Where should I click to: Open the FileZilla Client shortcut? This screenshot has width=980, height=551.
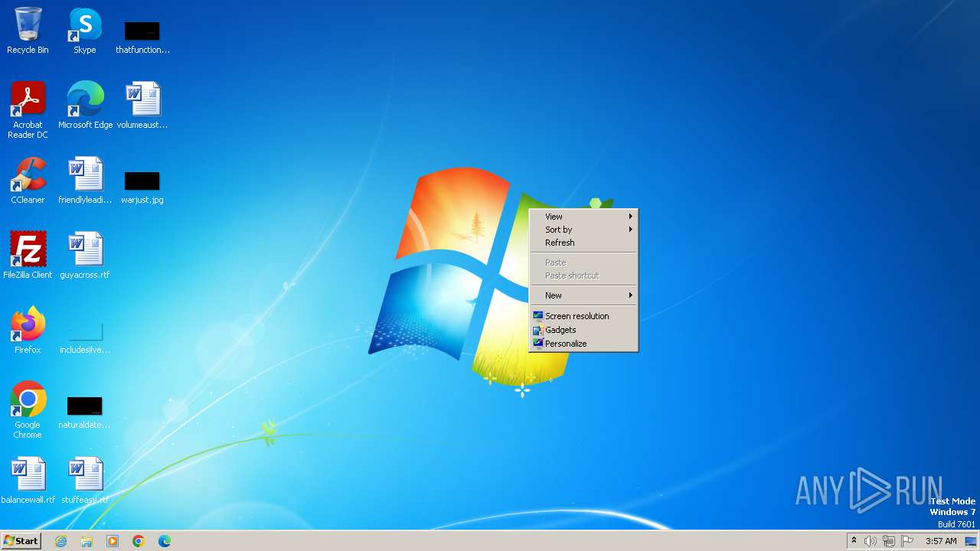28,256
